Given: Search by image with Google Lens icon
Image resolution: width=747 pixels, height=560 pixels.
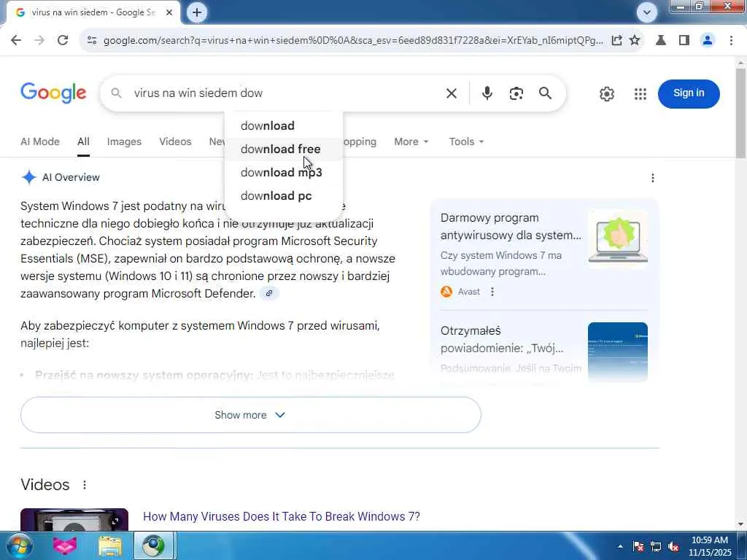Looking at the screenshot, I should point(516,93).
